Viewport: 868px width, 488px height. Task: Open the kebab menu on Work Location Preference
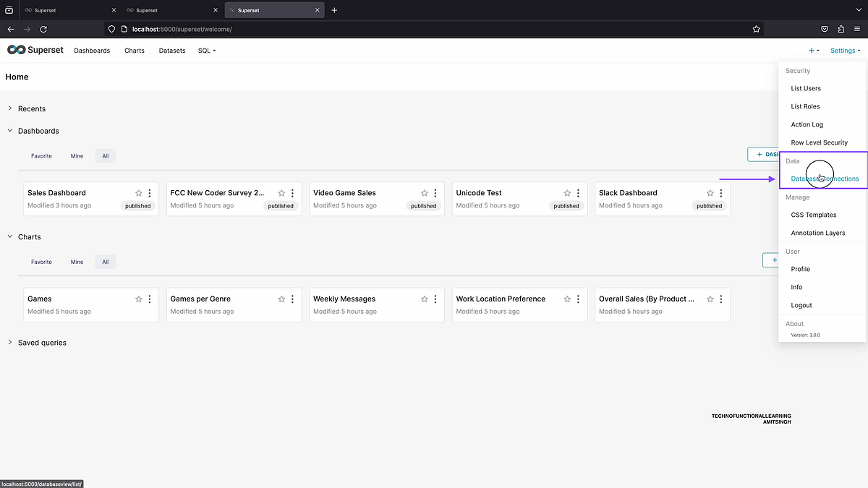pos(578,299)
